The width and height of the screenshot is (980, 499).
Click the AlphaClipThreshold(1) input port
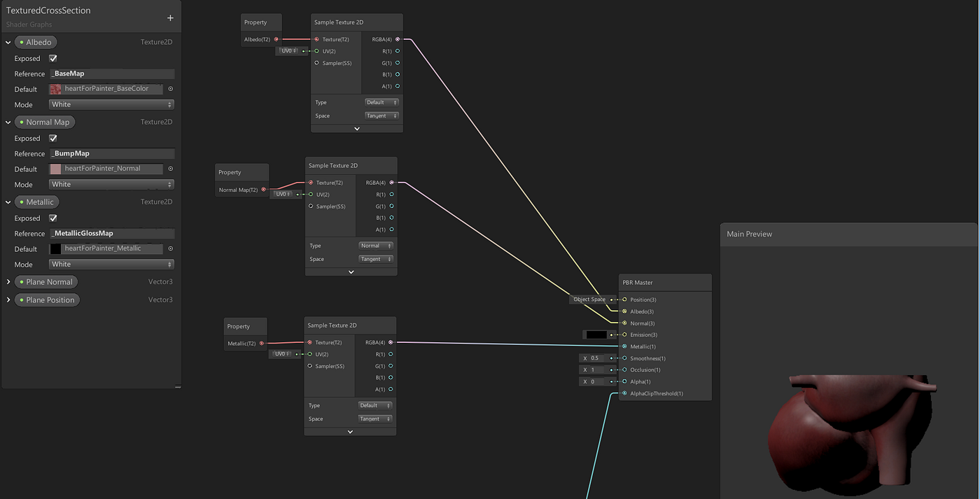click(x=624, y=393)
